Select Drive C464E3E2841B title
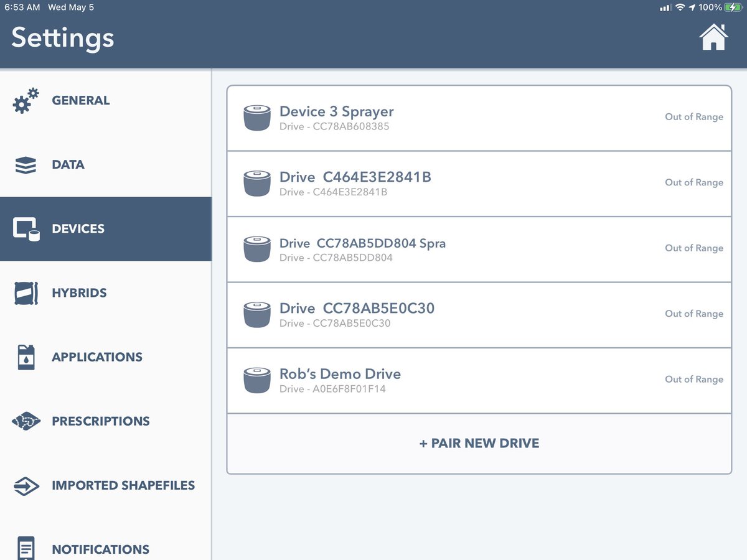Viewport: 747px width, 560px height. click(355, 177)
